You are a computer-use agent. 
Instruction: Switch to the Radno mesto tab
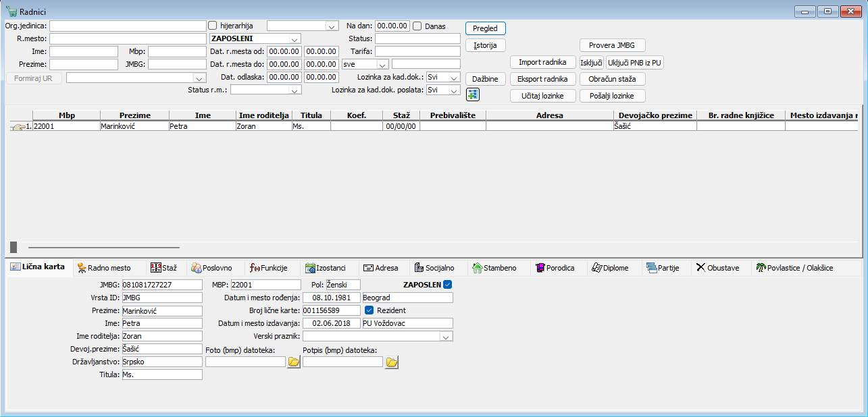click(x=104, y=268)
